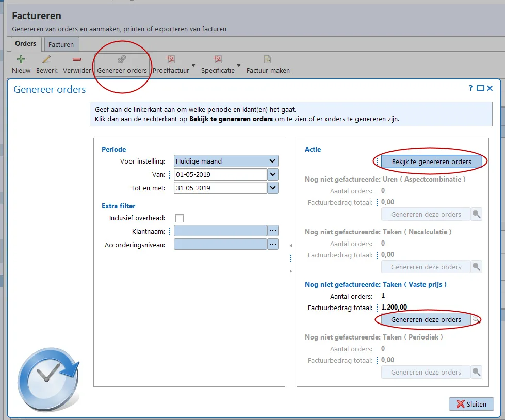Click the help question mark icon
This screenshot has height=420, width=505.
470,88
